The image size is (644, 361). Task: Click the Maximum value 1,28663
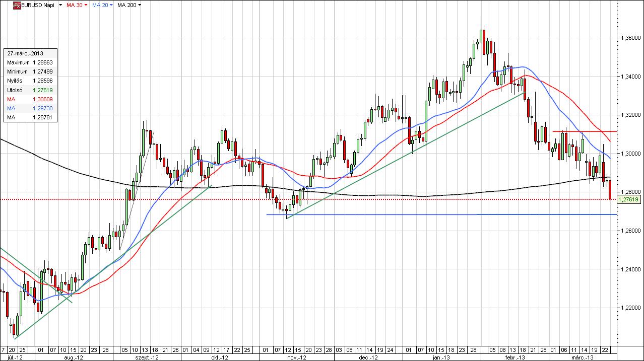point(43,62)
